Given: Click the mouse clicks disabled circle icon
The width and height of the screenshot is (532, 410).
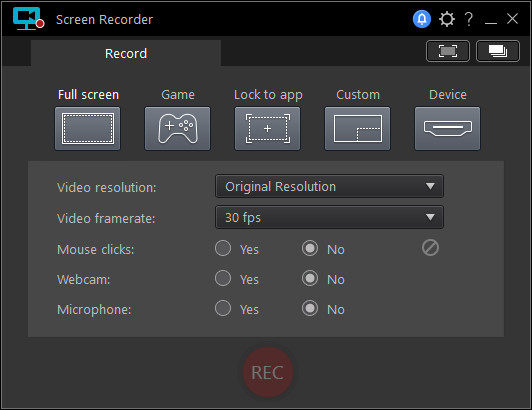Looking at the screenshot, I should (430, 248).
